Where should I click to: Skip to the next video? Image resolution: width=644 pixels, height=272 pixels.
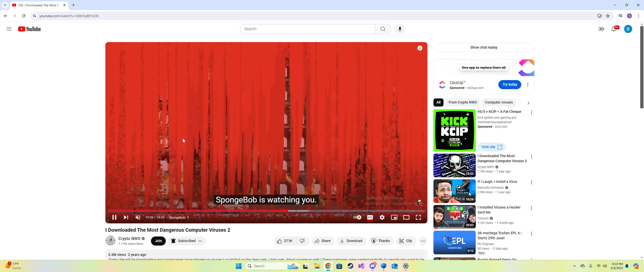point(126,217)
